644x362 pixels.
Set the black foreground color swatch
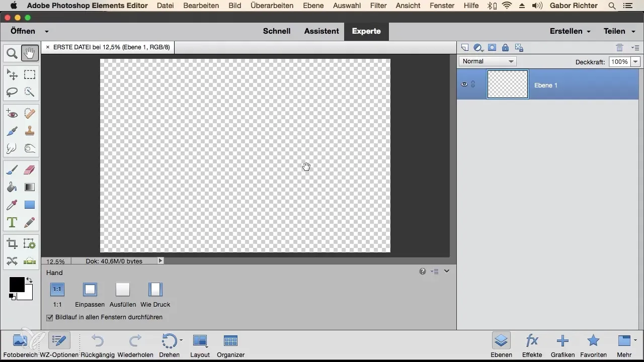17,284
